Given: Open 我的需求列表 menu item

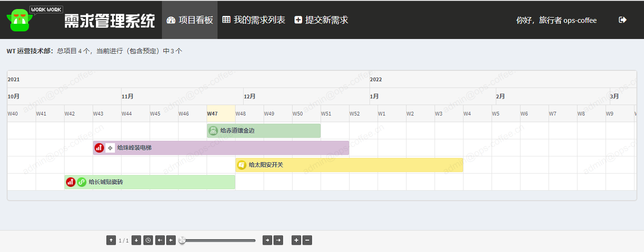Looking at the screenshot, I should tap(254, 20).
